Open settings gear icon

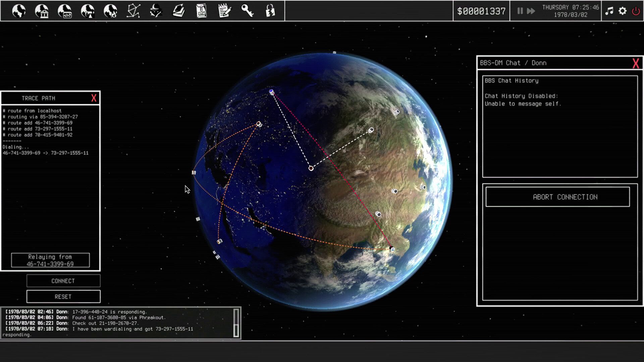pyautogui.click(x=623, y=11)
